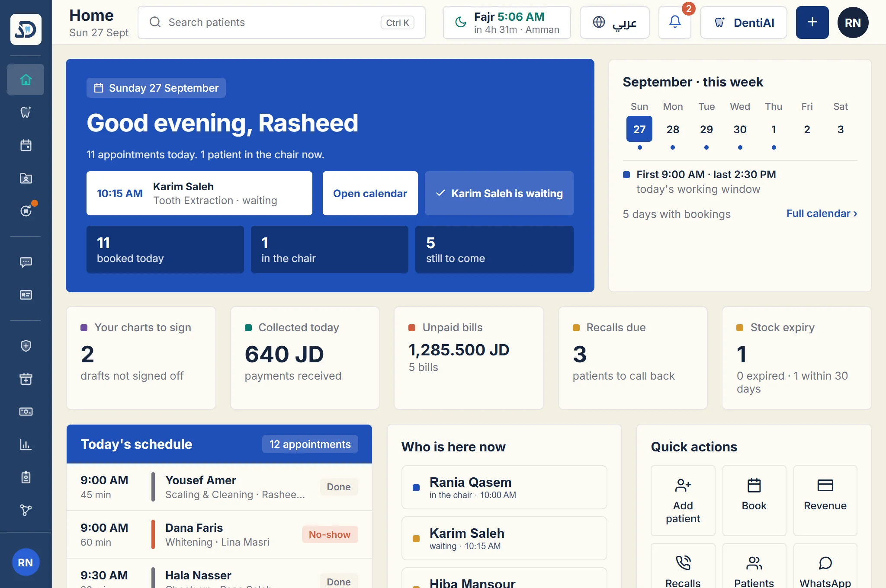This screenshot has height=588, width=886.
Task: Click the clinic logo at the sidebar top
Action: 26,29
